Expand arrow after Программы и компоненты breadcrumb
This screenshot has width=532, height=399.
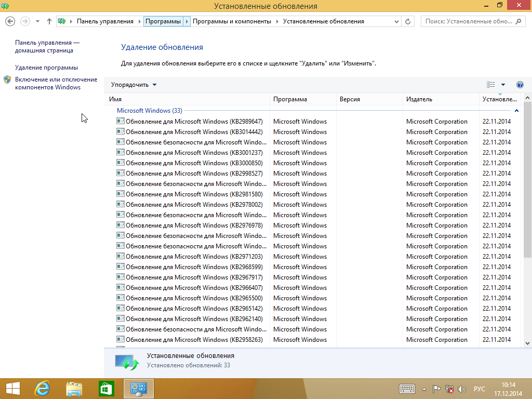click(x=277, y=21)
